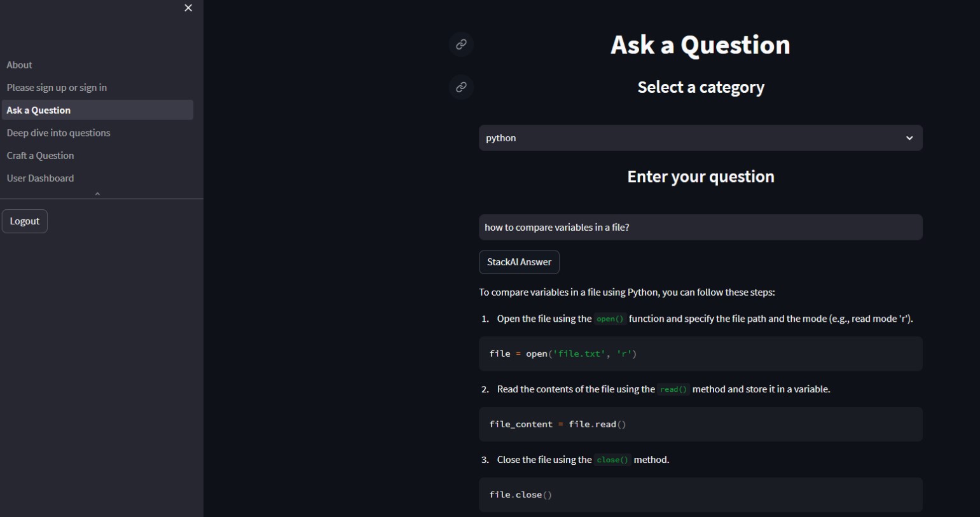Open the User Dashboard page
The image size is (980, 517).
pos(40,179)
